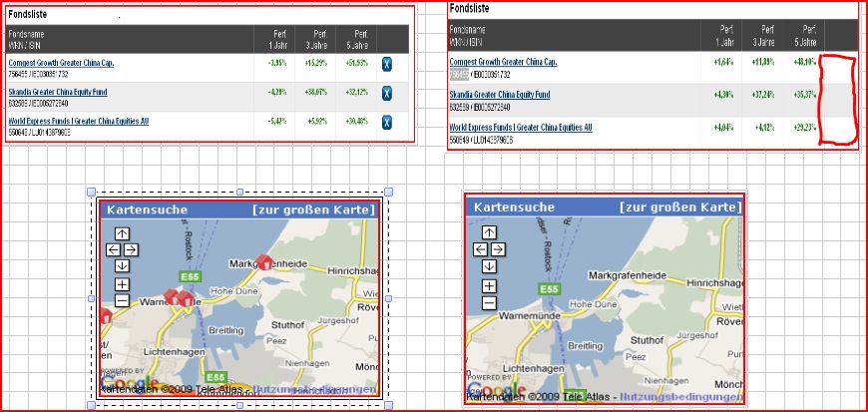Open Nutzungsbedingungen link on map with house markers
Image resolution: width=868 pixels, height=412 pixels.
click(314, 389)
